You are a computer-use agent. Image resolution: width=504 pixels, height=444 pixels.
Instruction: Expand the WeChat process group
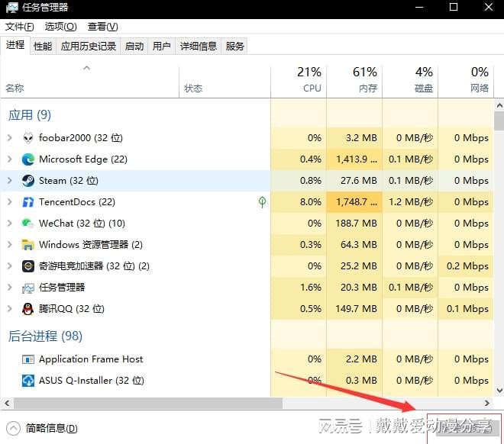[10, 224]
